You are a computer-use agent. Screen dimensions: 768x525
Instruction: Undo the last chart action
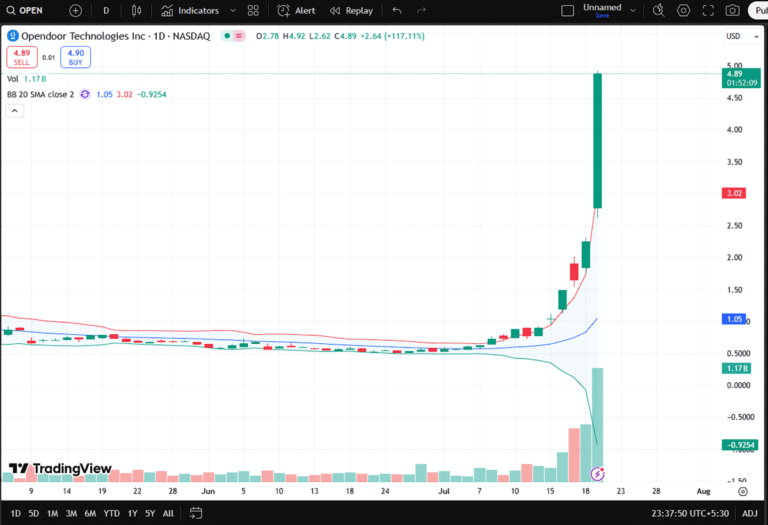click(x=397, y=10)
